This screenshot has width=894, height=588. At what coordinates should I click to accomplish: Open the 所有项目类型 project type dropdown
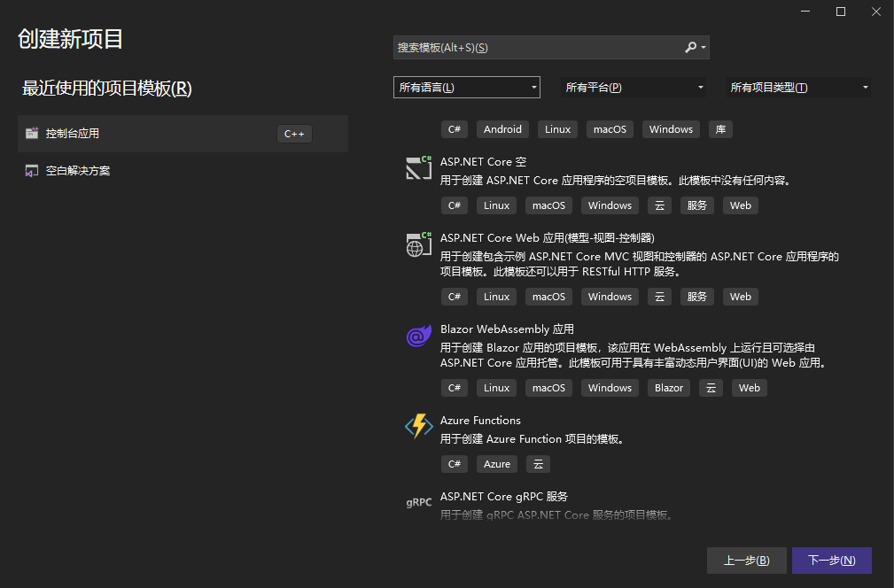[798, 87]
